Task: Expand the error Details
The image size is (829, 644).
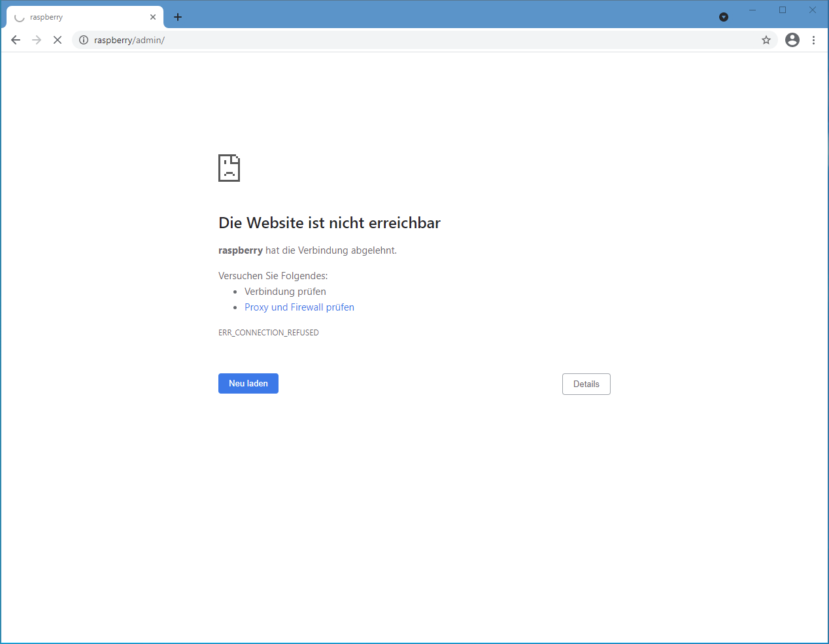Action: (x=586, y=384)
